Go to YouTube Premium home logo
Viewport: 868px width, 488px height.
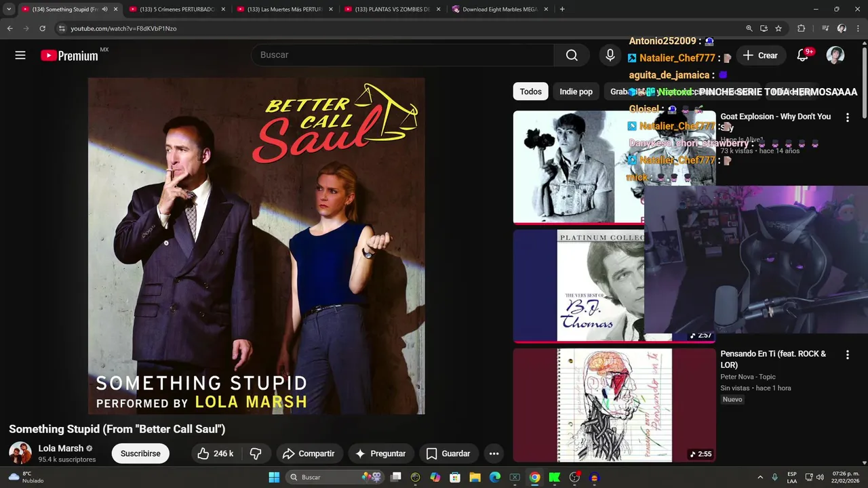(70, 56)
